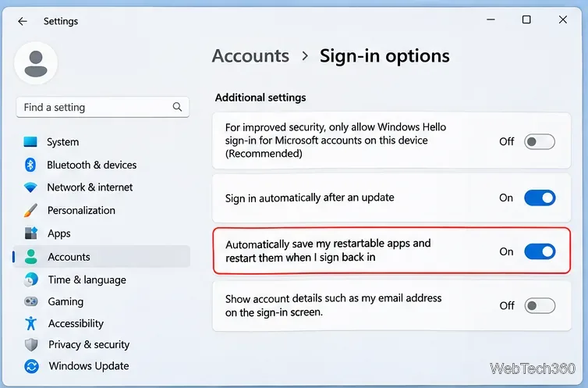The image size is (588, 388).
Task: Select Personalization in sidebar
Action: 81,211
